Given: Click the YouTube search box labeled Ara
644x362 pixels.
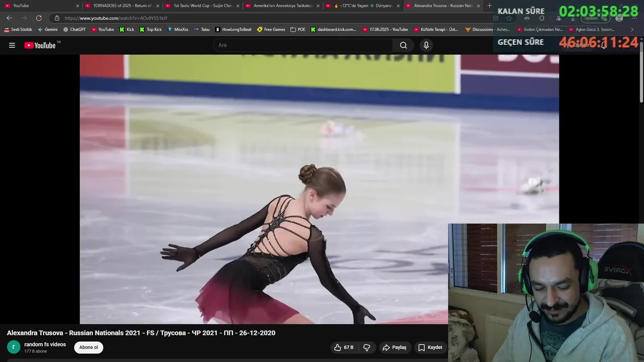Looking at the screenshot, I should tap(303, 45).
